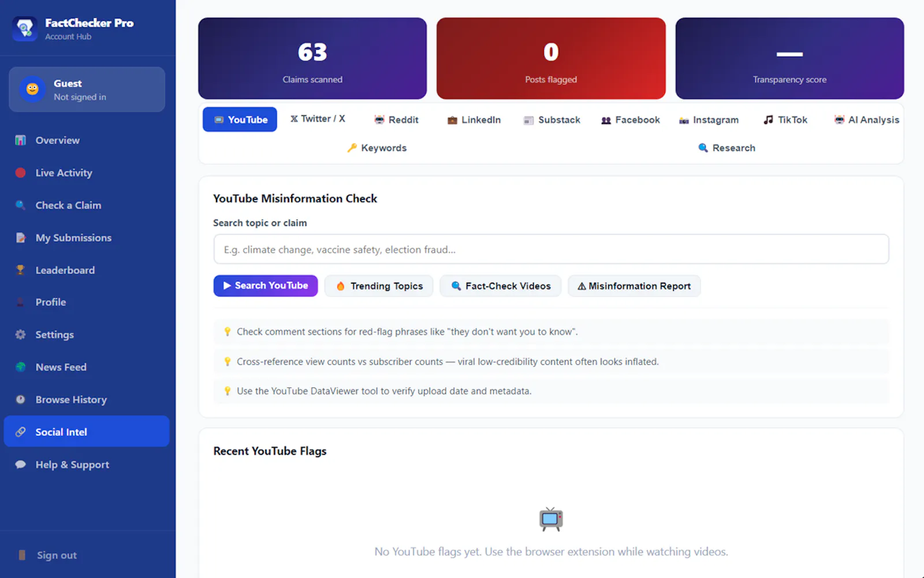This screenshot has width=924, height=578.
Task: Click the tip about red-flag phrases
Action: tap(551, 332)
